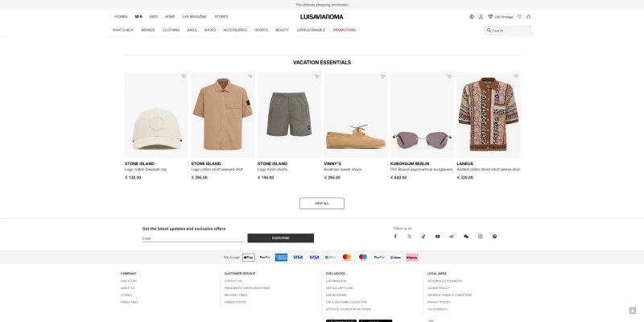Open the globe language and country selector
Viewport: 644px width, 322px height.
[x=472, y=17]
